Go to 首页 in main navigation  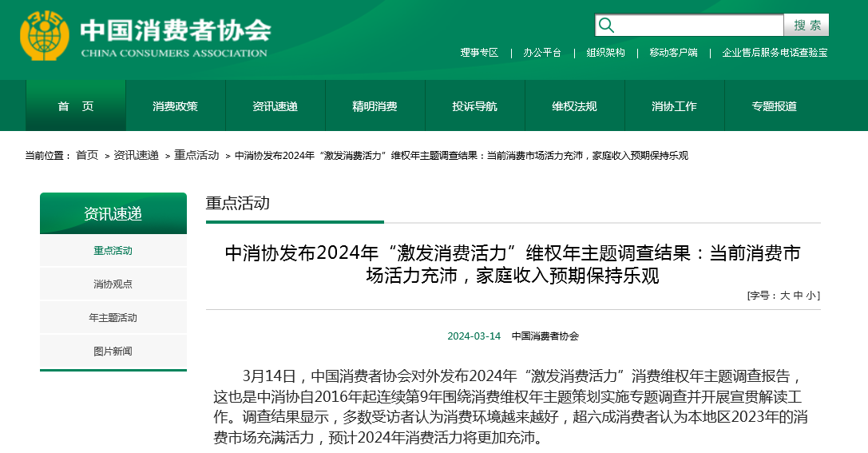click(x=76, y=105)
